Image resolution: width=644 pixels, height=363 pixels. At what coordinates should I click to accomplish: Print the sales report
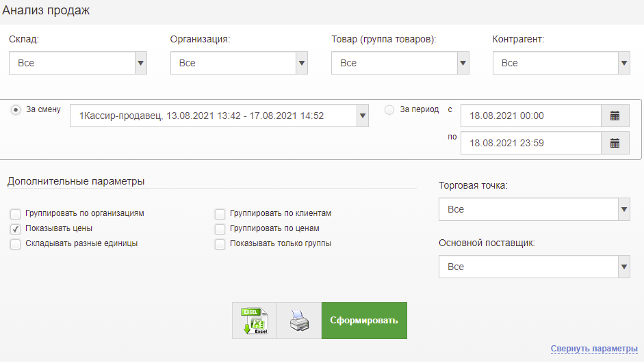coord(299,321)
